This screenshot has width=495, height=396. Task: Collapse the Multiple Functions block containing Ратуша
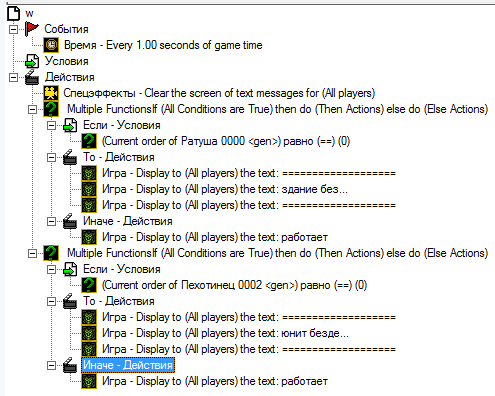tap(32, 109)
